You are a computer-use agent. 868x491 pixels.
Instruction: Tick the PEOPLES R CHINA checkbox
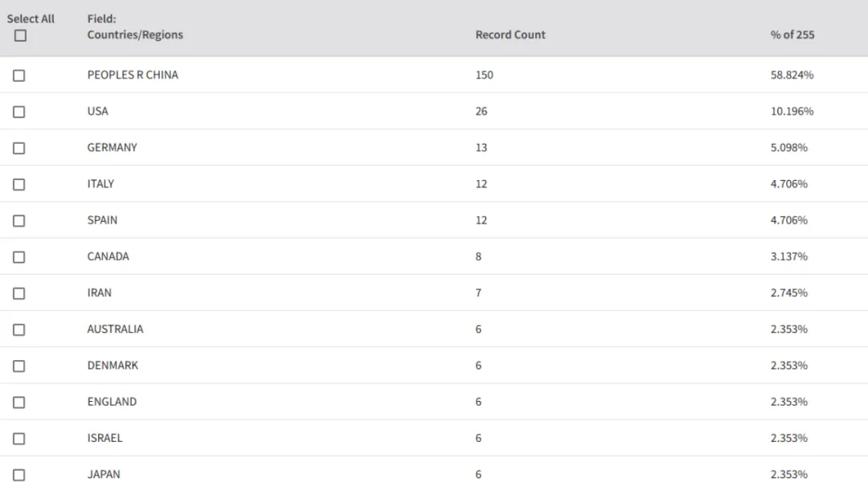point(18,76)
